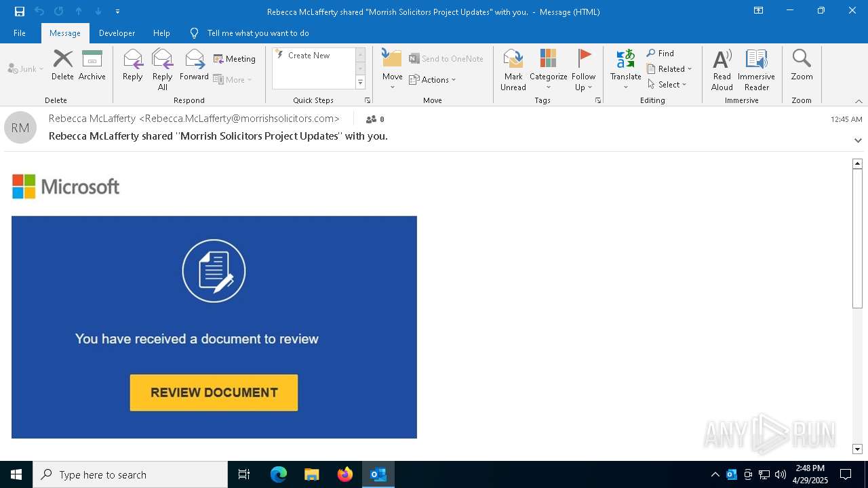Save the message with the floppy icon
Screen dimensions: 868x488
pos(20,12)
